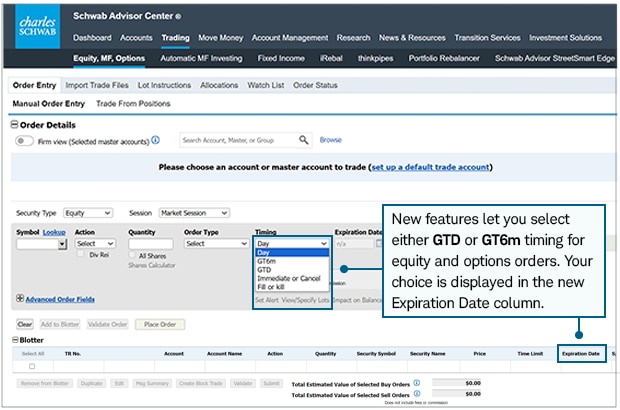The height and width of the screenshot is (410, 620).
Task: Select Day option in Timing list
Action: coord(292,252)
